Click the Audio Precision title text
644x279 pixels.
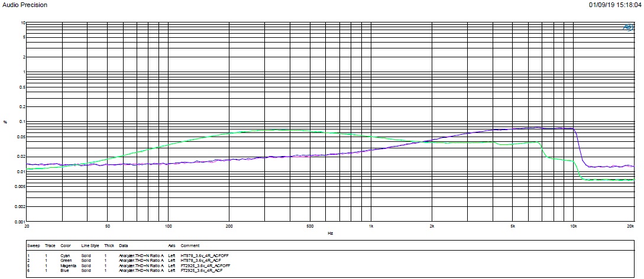tap(25, 5)
